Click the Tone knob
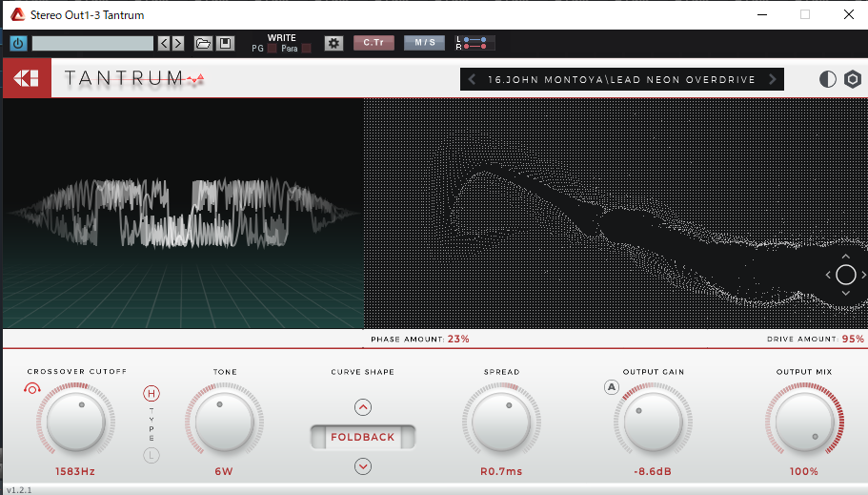The height and width of the screenshot is (495, 868). [x=224, y=422]
